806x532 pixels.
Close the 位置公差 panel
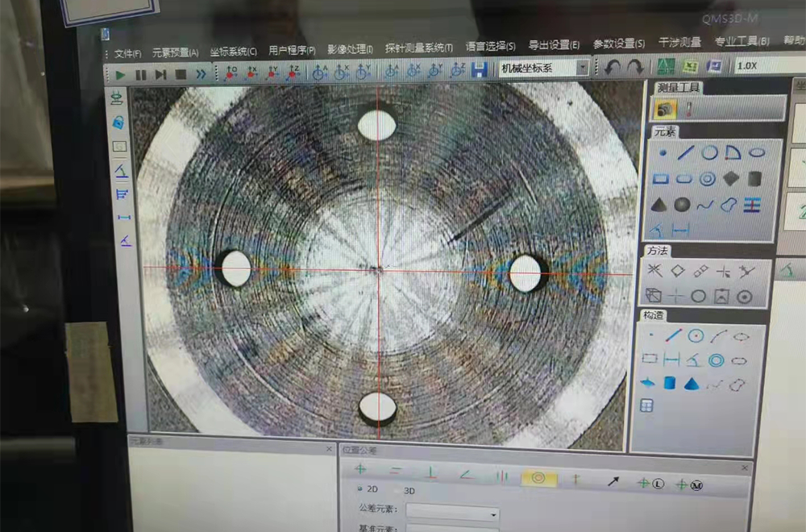(x=745, y=468)
